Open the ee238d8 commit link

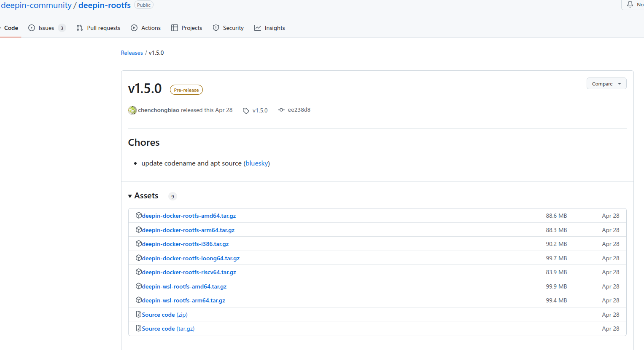coord(299,110)
